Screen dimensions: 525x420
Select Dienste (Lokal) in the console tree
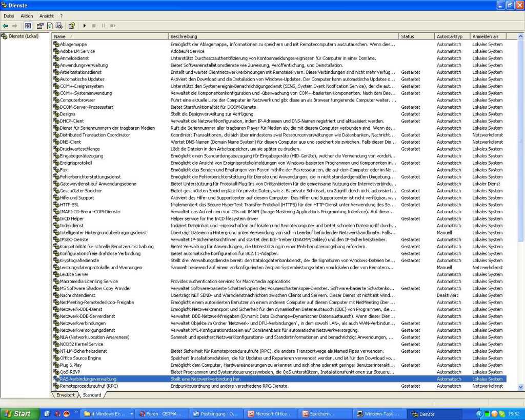tap(24, 36)
